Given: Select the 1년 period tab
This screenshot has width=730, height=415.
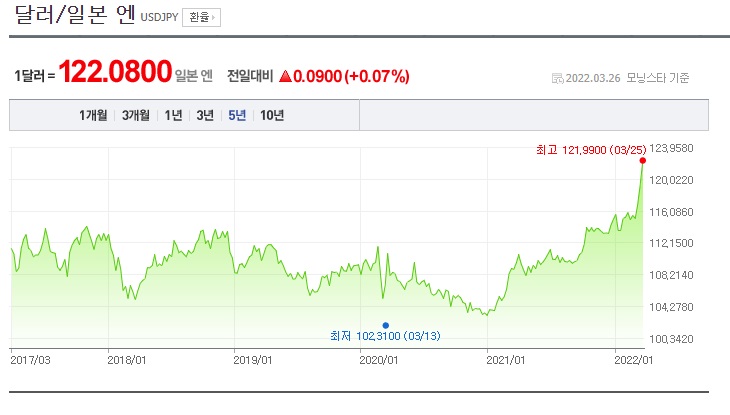Looking at the screenshot, I should pos(172,115).
